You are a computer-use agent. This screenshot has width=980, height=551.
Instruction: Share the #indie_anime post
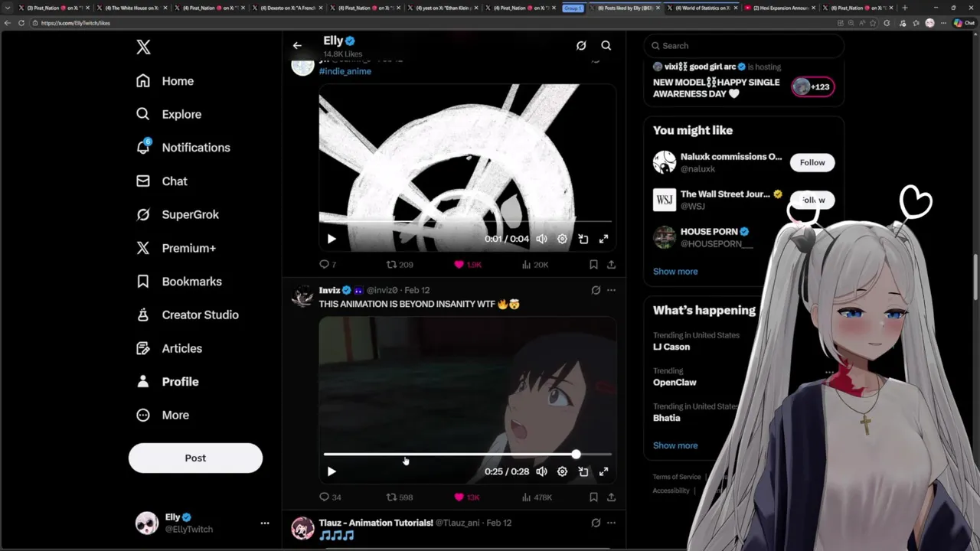pos(611,265)
